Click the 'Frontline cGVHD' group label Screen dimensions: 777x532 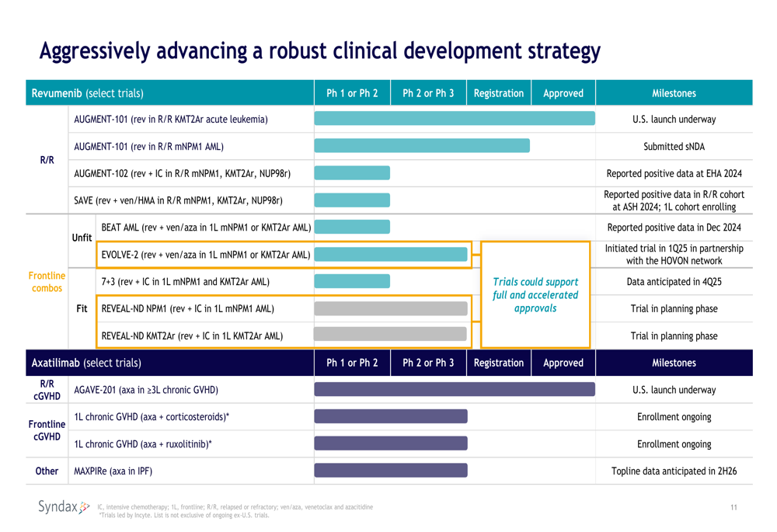click(x=47, y=430)
